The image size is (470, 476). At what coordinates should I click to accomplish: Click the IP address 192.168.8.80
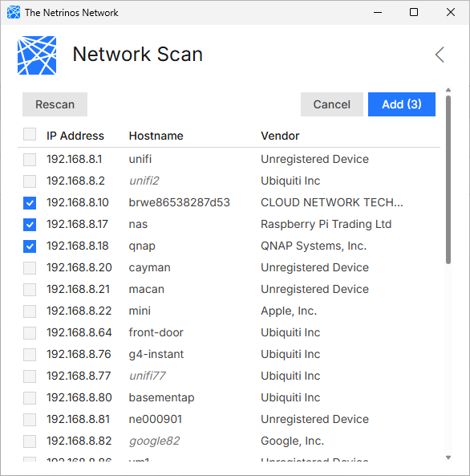79,397
